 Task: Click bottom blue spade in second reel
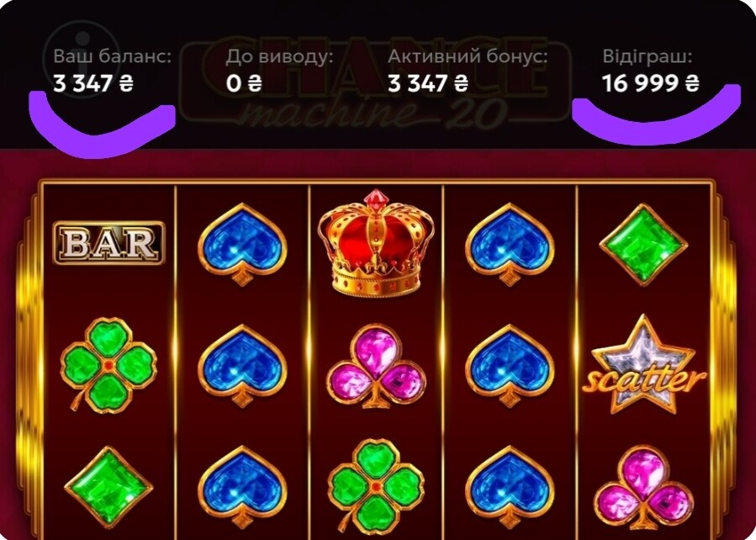(x=242, y=488)
